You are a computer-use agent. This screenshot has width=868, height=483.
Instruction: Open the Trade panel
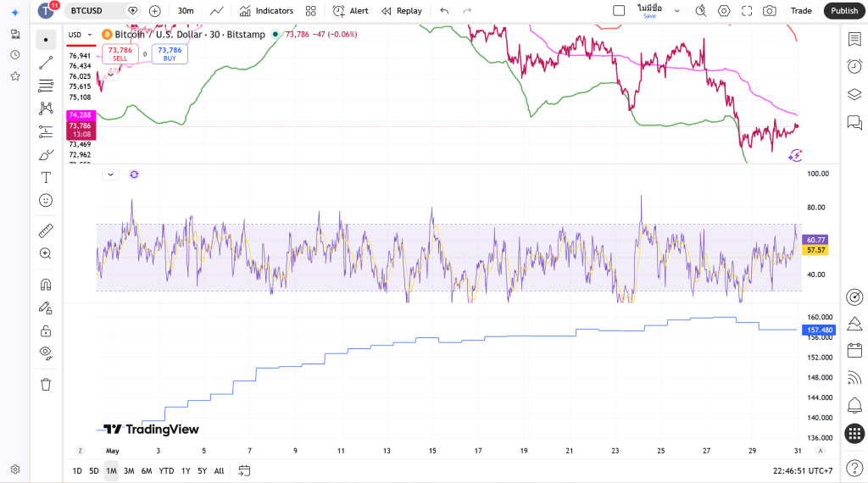(801, 10)
